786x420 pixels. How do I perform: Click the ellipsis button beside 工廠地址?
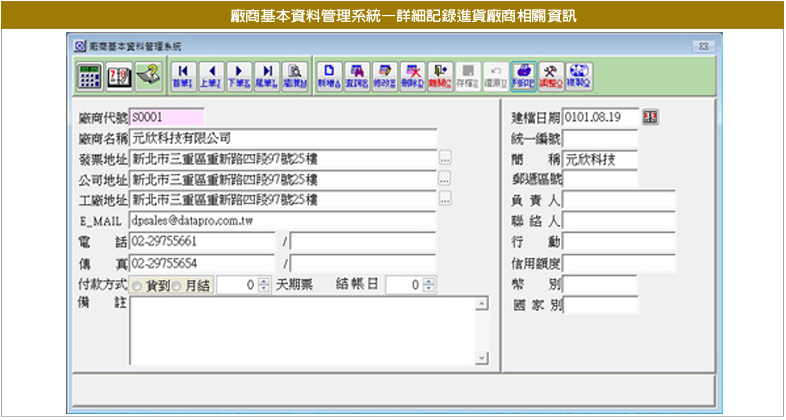pos(445,200)
